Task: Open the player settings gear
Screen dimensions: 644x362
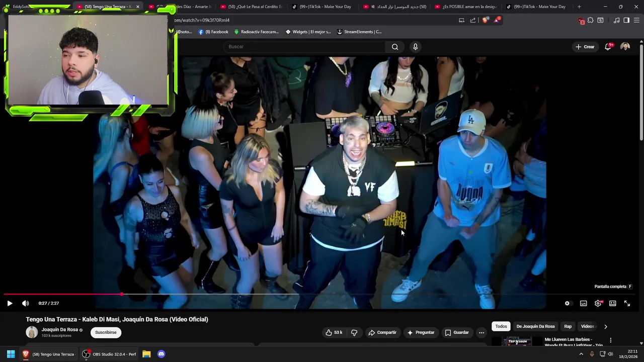Action: [x=598, y=303]
